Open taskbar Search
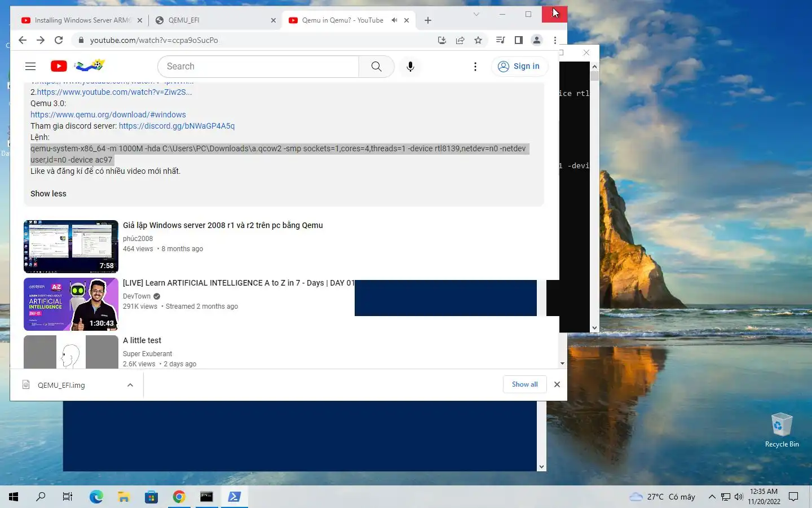812x508 pixels. tap(41, 497)
